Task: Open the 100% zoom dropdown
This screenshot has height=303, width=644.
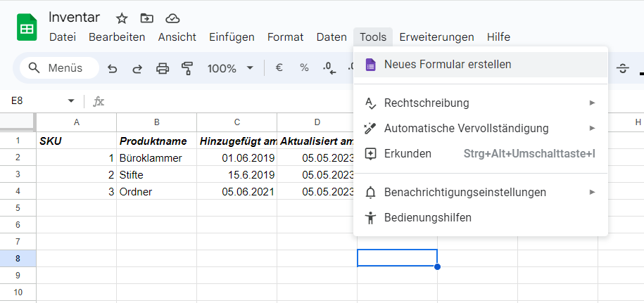Action: coord(230,68)
